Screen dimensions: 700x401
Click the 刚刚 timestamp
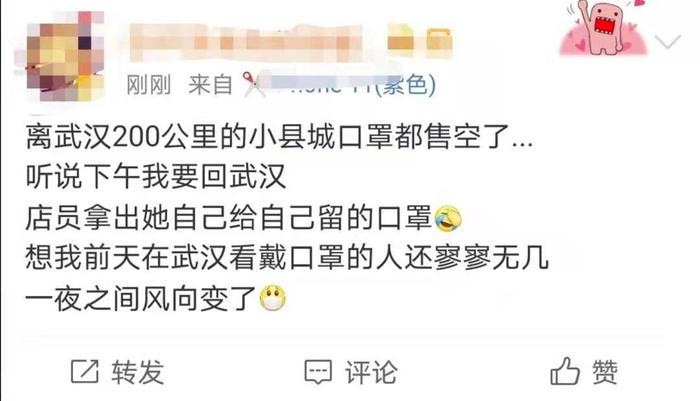pos(149,84)
